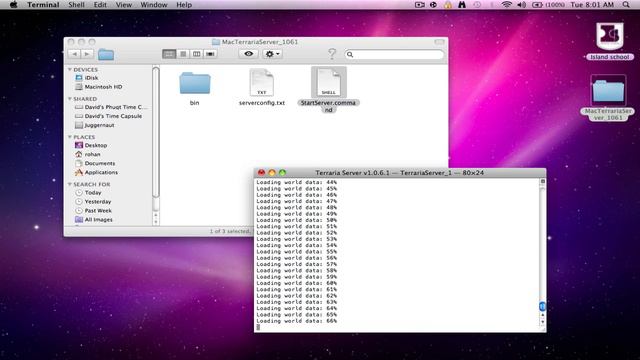Click Terminal scrollbar down arrow
The image size is (640, 360).
(542, 322)
